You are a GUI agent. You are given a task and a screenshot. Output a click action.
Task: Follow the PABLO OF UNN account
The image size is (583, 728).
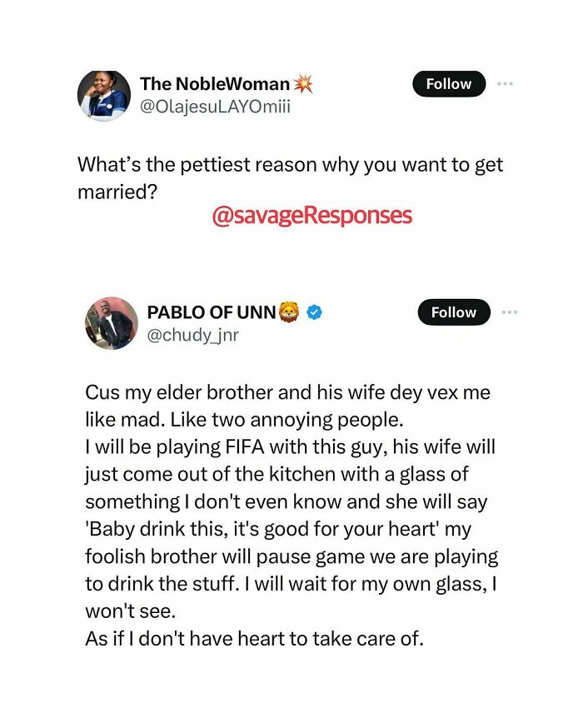coord(453,312)
